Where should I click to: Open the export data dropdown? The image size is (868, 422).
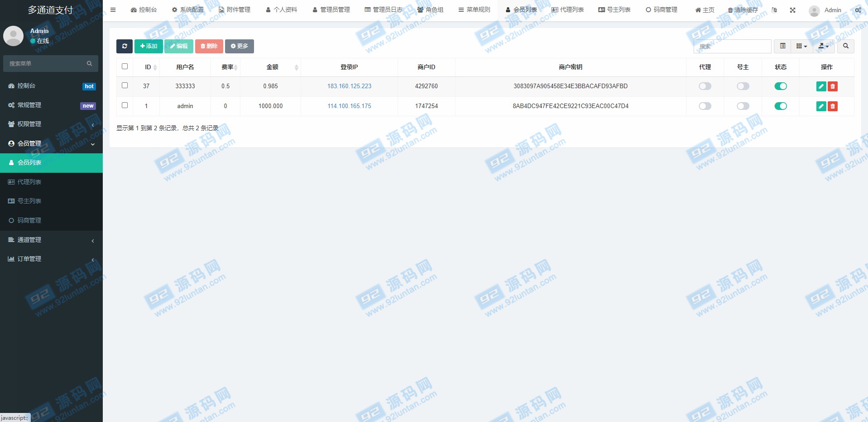[824, 46]
